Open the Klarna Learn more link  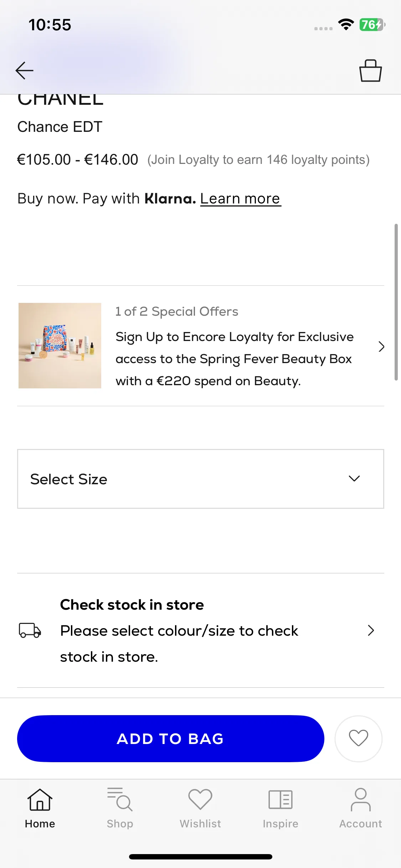241,198
